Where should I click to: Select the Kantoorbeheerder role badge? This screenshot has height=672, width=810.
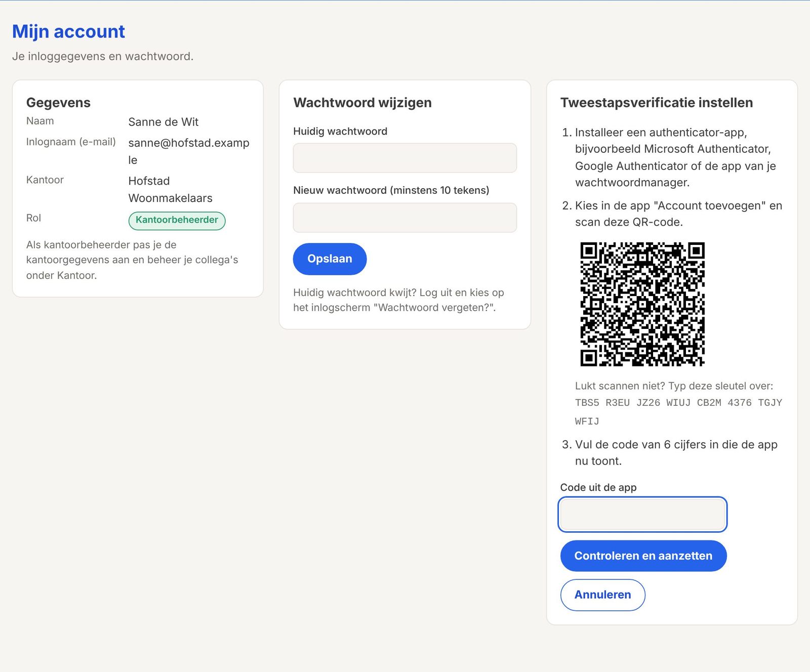pos(177,220)
